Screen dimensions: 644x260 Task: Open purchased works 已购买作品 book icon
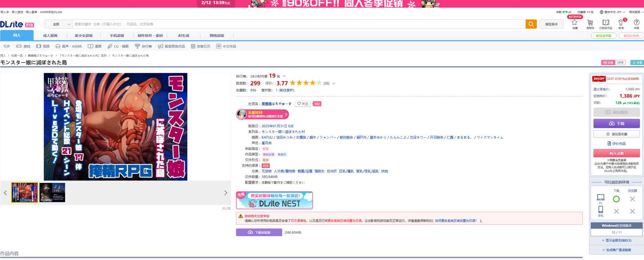[x=605, y=24]
